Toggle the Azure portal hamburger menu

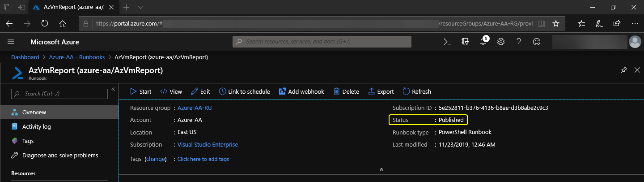[11, 42]
